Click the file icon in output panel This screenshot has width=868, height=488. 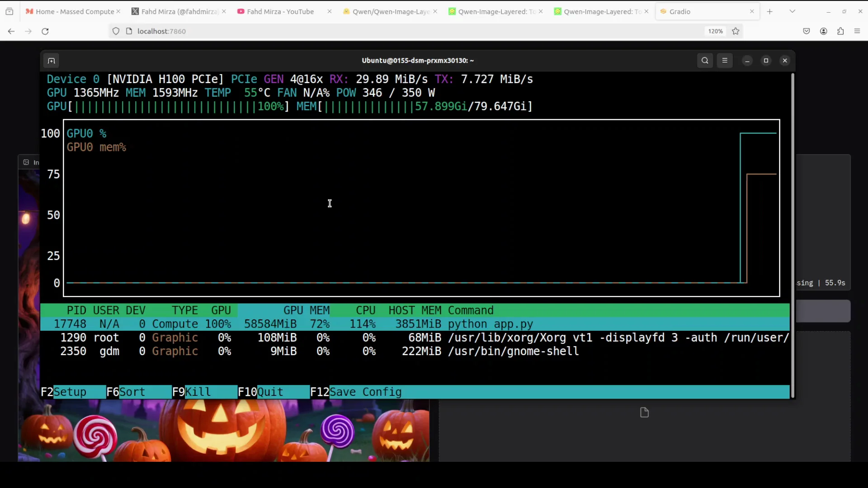click(x=644, y=412)
